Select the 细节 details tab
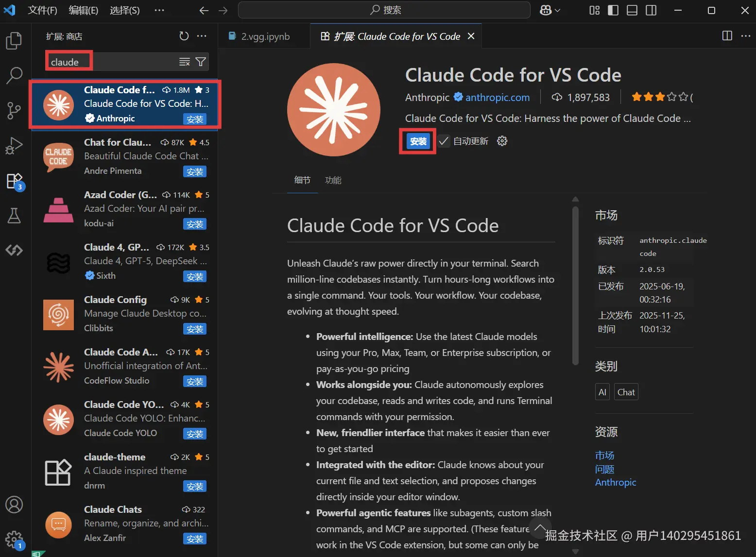Screen dimensions: 756x557 click(302, 180)
